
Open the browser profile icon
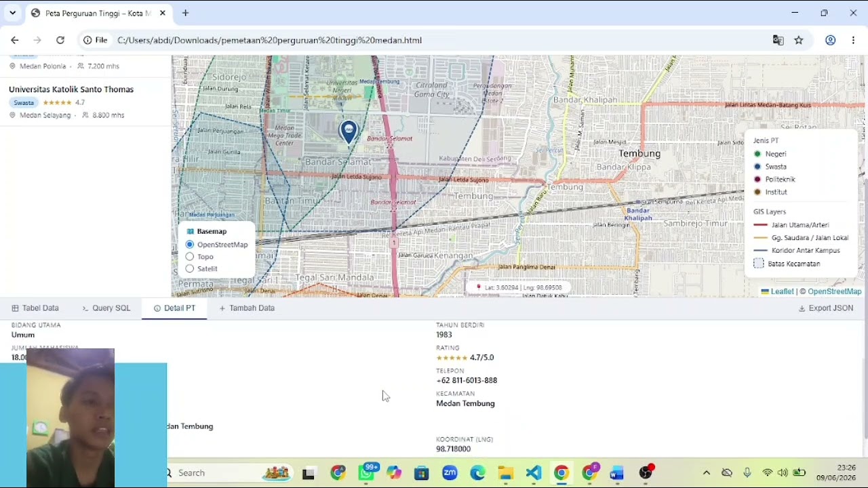(x=830, y=40)
